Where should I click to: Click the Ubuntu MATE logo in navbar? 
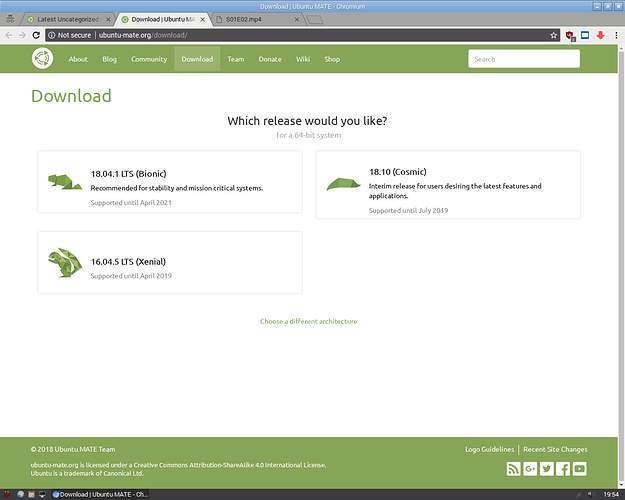coord(42,58)
